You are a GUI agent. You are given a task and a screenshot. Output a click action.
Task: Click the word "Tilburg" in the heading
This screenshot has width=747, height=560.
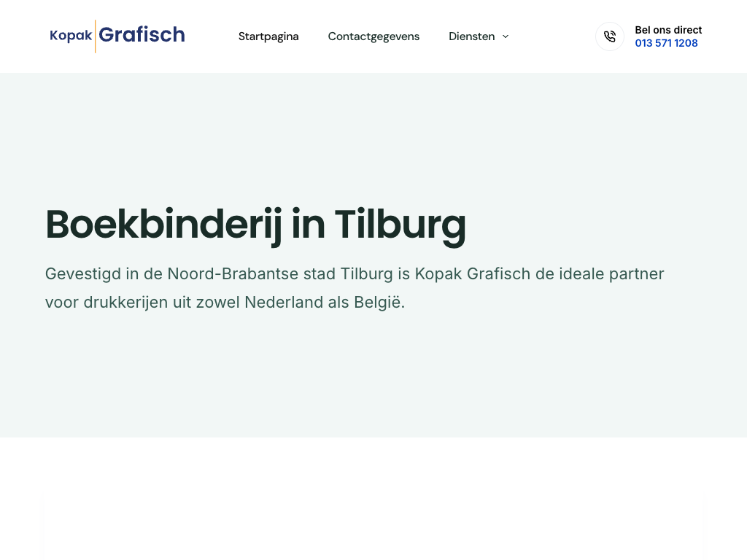point(400,224)
